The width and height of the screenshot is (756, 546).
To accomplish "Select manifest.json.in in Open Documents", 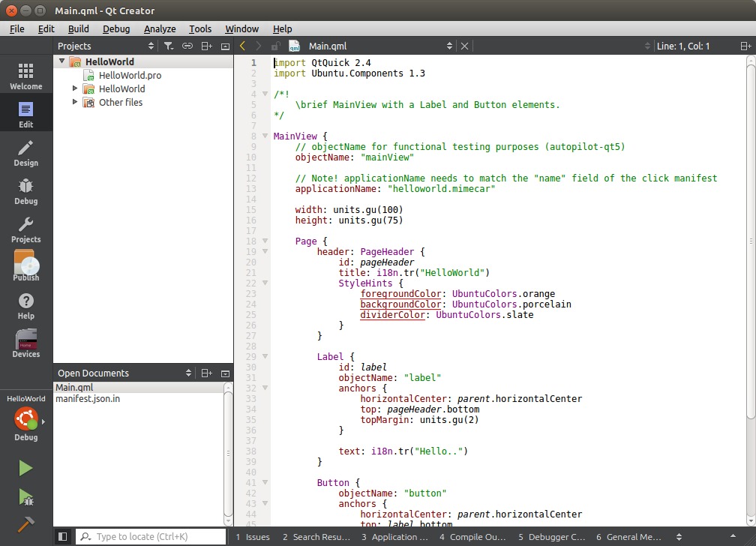I will point(88,399).
